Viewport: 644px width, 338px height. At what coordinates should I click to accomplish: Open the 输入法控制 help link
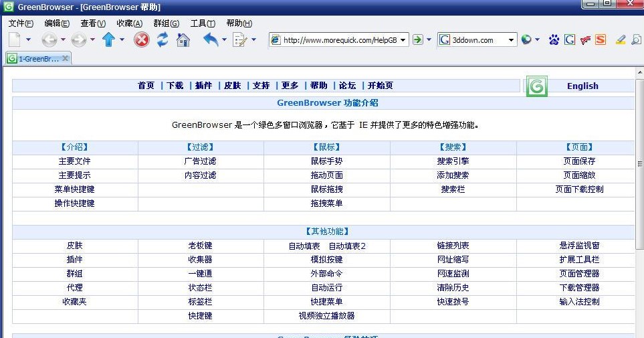(579, 301)
